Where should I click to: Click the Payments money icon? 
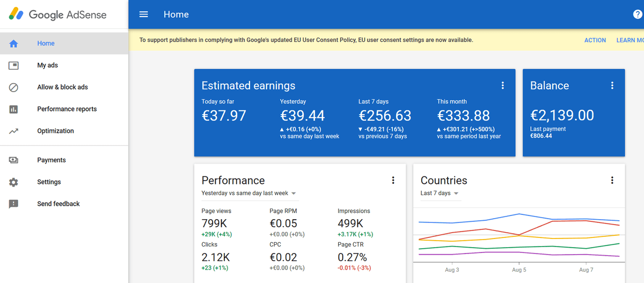pyautogui.click(x=13, y=160)
